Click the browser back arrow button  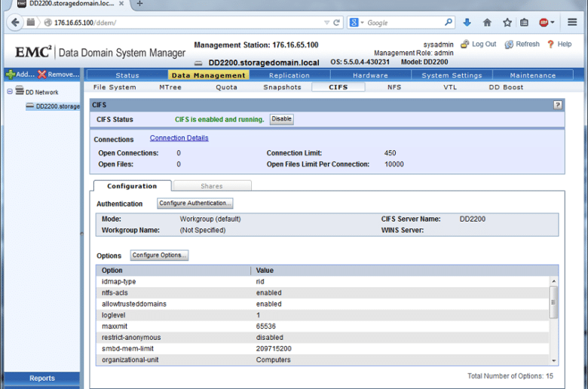[x=15, y=23]
